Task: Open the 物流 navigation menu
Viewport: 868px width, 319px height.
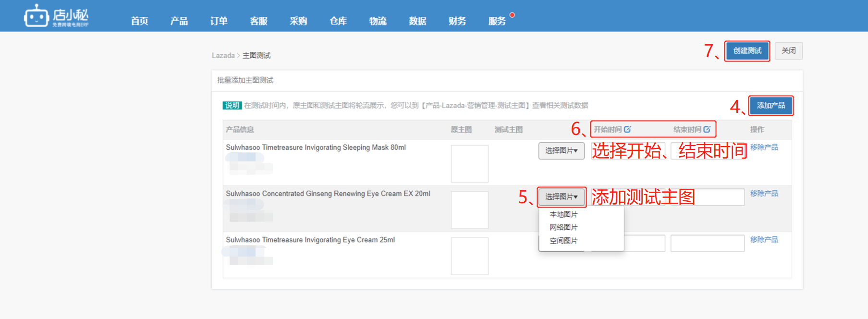Action: tap(378, 21)
